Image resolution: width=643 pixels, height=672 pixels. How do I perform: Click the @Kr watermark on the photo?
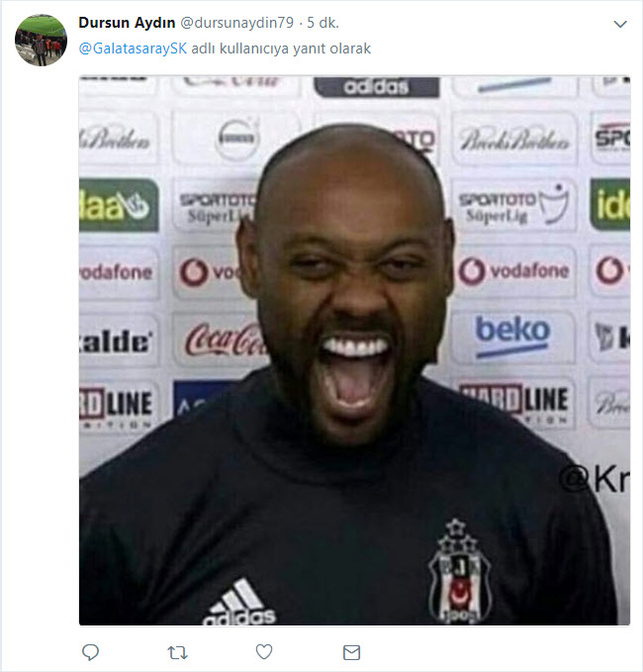coord(595,480)
